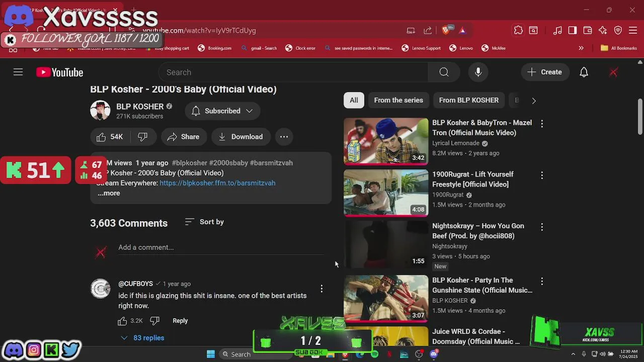
Task: Open the Windows Start button
Action: [x=211, y=354]
